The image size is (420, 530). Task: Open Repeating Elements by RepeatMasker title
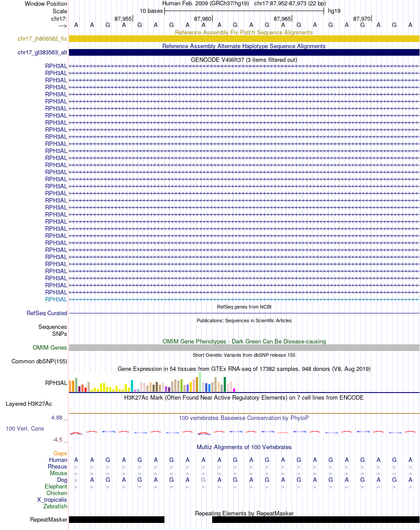244,514
